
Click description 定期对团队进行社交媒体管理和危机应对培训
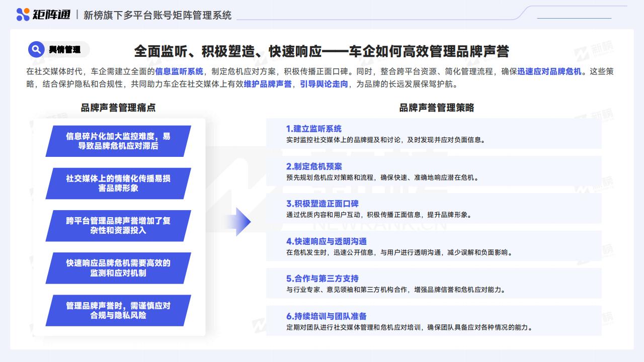410,327
